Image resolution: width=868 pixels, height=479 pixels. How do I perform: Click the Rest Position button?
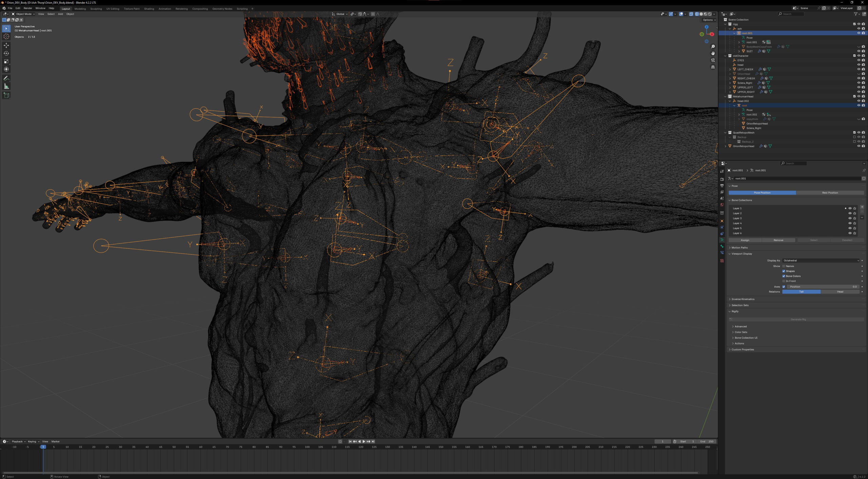pos(830,193)
